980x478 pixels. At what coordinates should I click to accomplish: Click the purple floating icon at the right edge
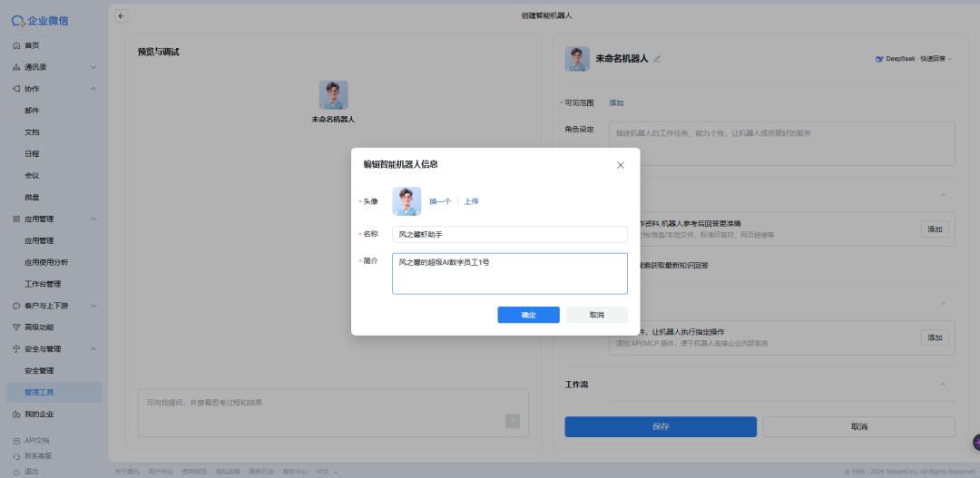[x=976, y=443]
